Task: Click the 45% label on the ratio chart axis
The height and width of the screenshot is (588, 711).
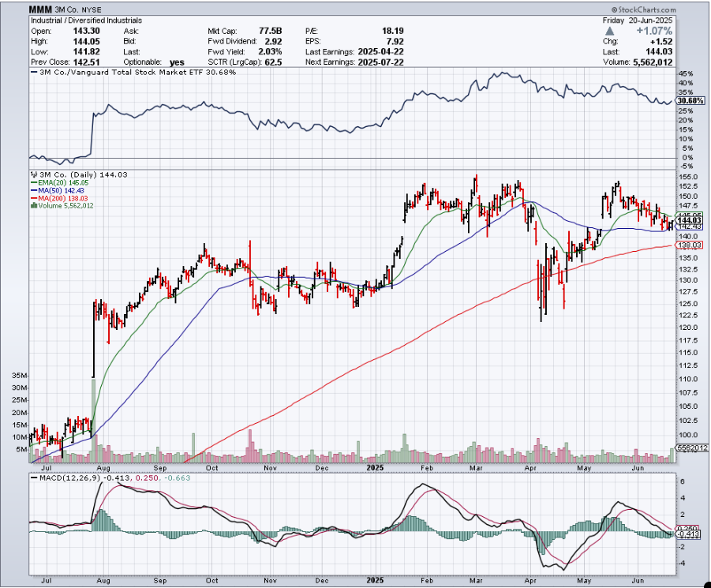Action: tap(686, 73)
